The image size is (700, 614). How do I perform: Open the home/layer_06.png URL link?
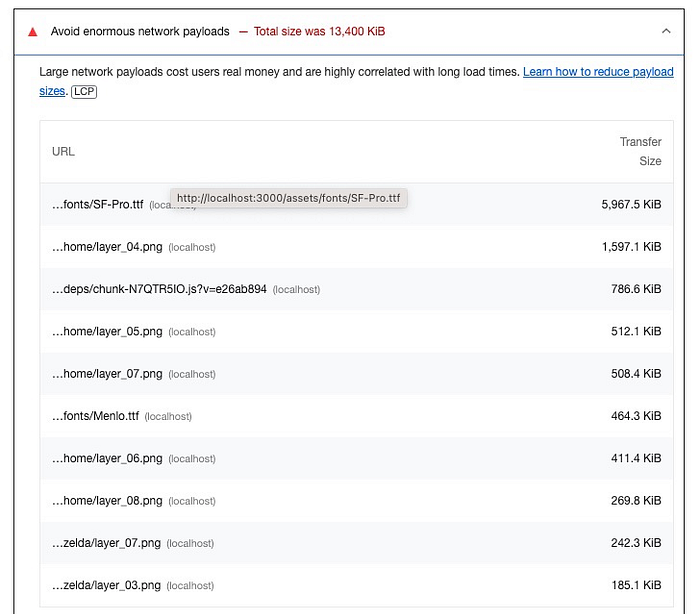coord(107,459)
